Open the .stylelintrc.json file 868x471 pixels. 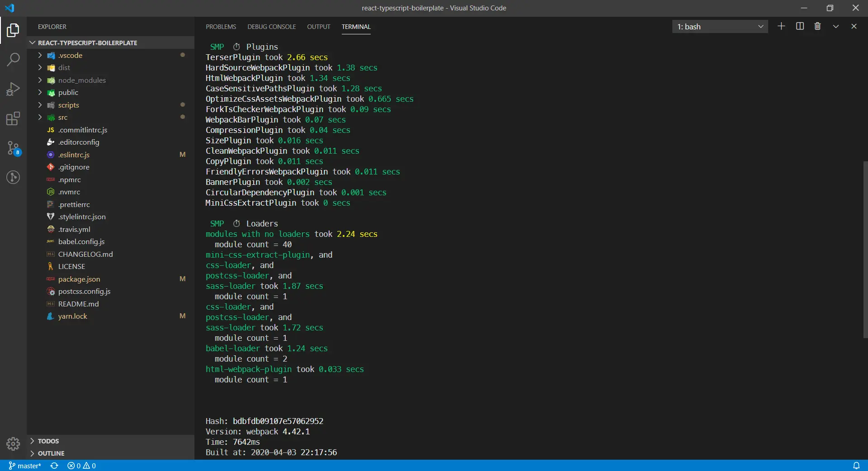point(111,217)
